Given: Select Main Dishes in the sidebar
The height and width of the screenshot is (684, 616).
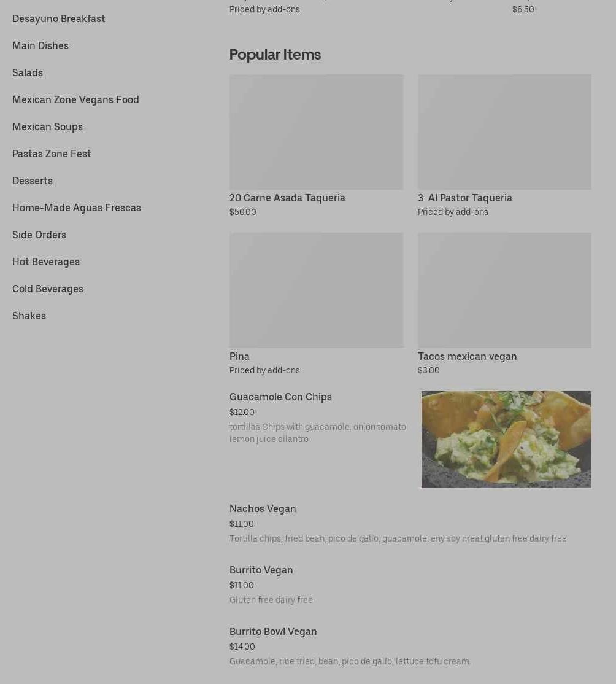Looking at the screenshot, I should [40, 46].
